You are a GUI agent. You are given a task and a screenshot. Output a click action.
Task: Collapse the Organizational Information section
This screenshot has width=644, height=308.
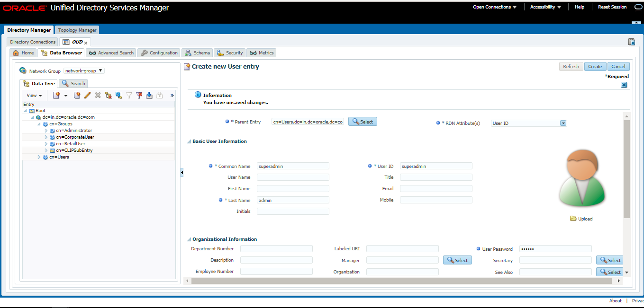[x=189, y=239]
